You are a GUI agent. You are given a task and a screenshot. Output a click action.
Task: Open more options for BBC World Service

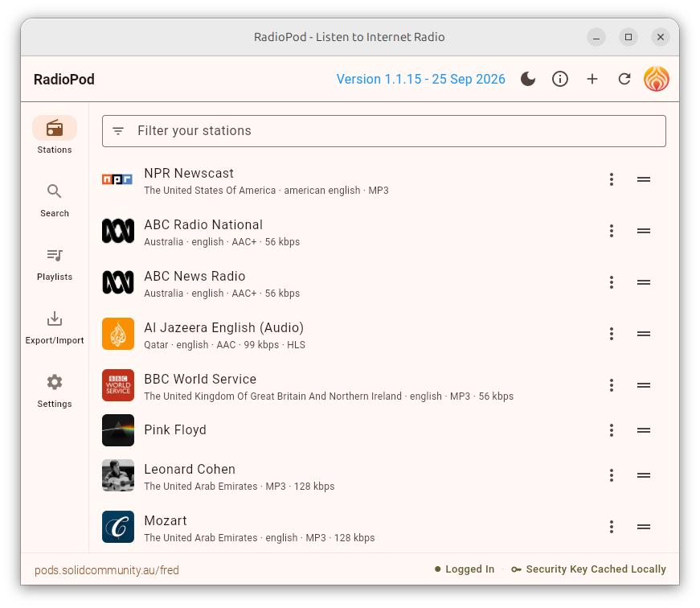[612, 385]
